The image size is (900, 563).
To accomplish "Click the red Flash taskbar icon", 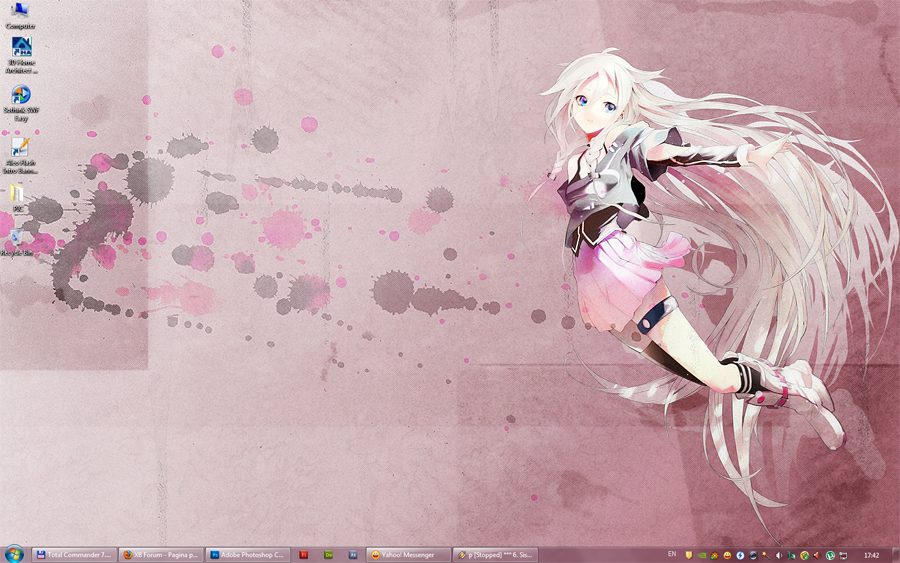I will tap(304, 555).
